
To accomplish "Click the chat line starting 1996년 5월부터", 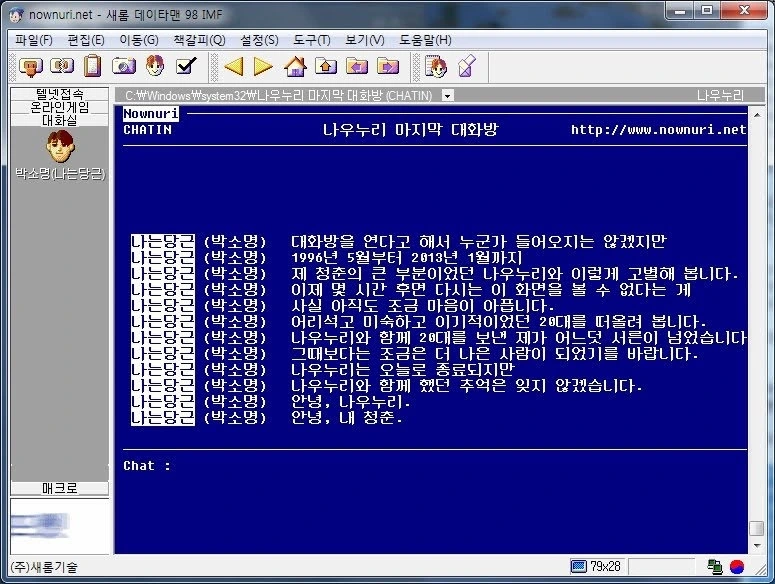I will pyautogui.click(x=406, y=257).
